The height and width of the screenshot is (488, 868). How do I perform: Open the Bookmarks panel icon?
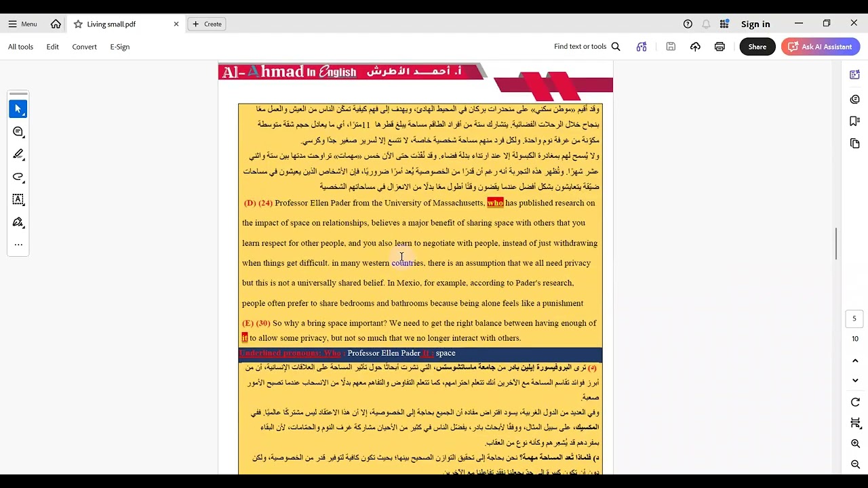point(854,121)
